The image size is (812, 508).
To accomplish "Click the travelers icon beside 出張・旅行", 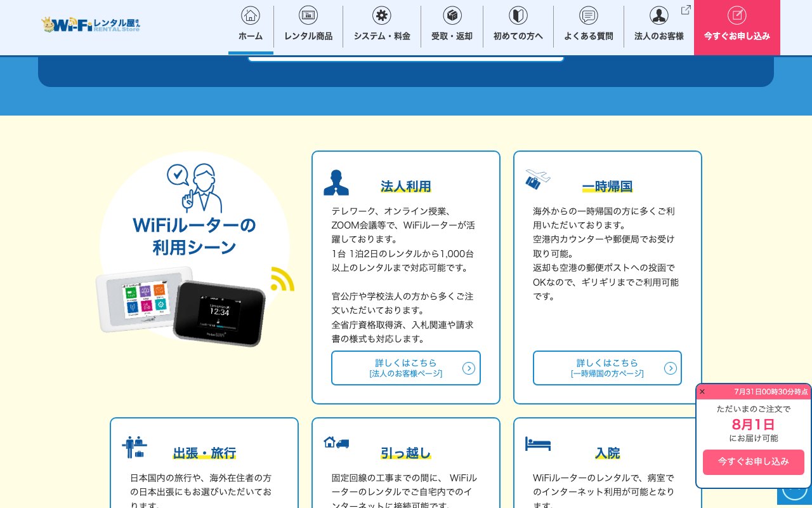I will click(134, 447).
